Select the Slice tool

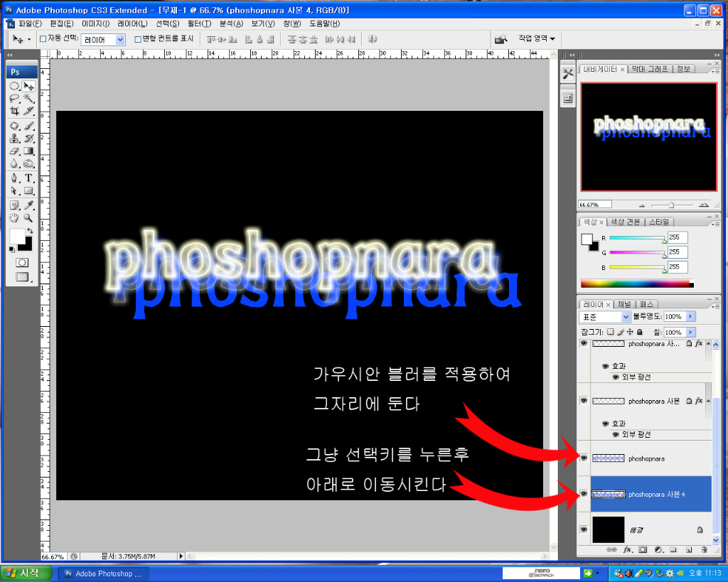coord(28,110)
